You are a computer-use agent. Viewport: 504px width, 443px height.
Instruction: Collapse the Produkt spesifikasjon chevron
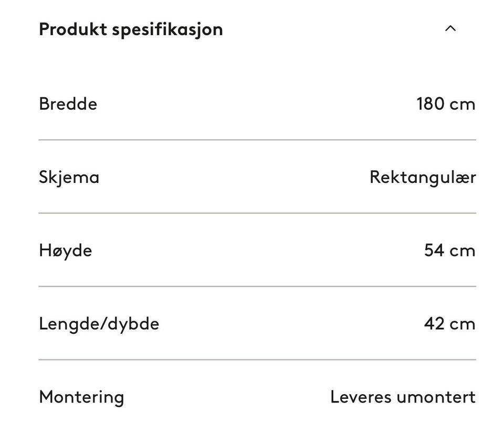(x=450, y=29)
